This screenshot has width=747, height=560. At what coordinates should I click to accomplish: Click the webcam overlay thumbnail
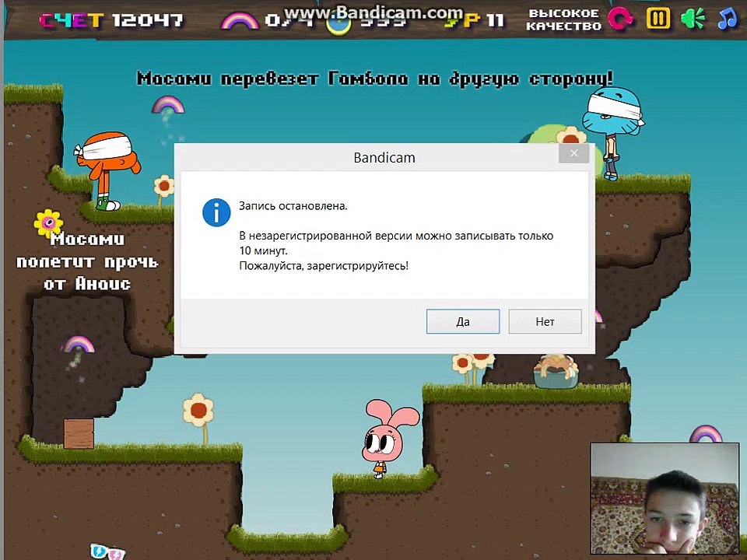pyautogui.click(x=665, y=499)
